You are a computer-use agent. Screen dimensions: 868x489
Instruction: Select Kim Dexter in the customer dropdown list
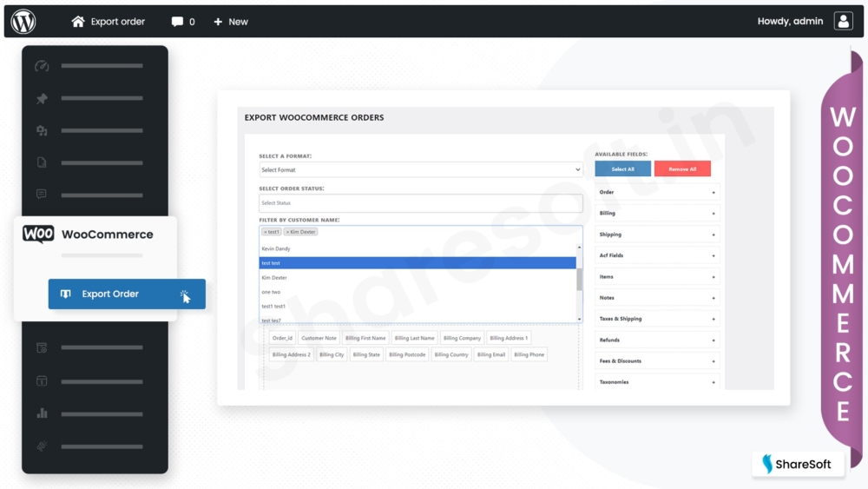click(418, 277)
